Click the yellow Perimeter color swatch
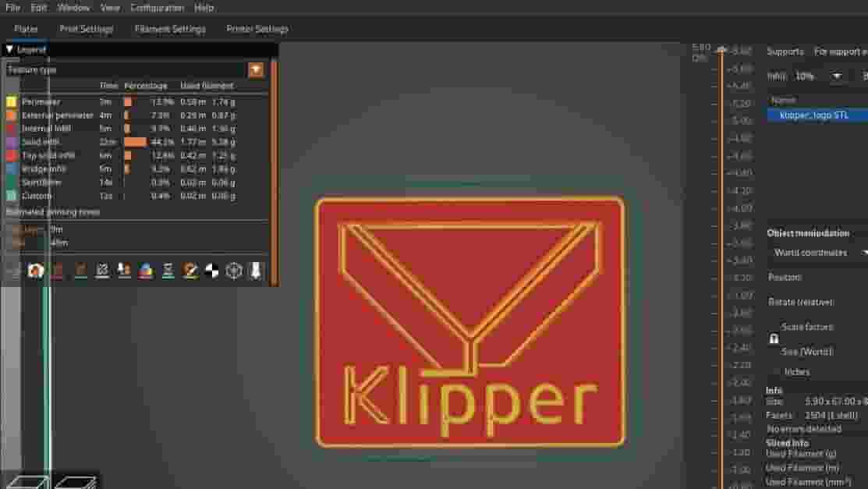Image resolution: width=868 pixels, height=489 pixels. (x=9, y=101)
